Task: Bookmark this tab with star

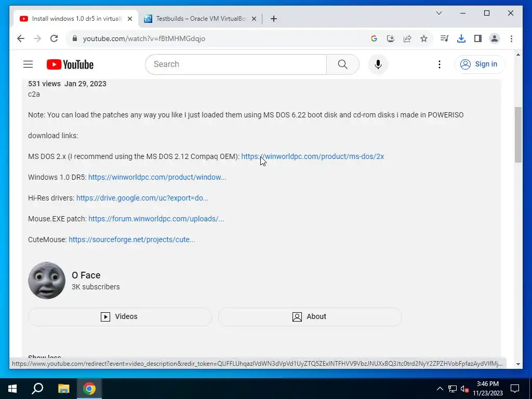Action: point(424,38)
